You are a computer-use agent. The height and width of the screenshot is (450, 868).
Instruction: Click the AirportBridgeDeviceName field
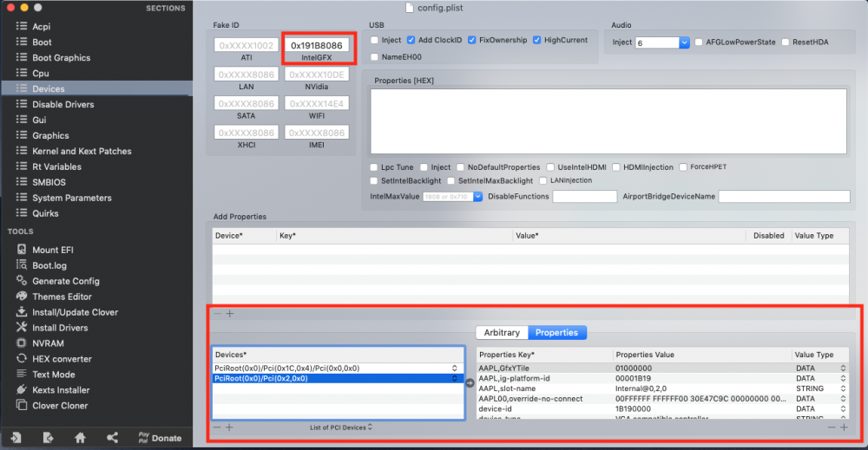click(784, 196)
